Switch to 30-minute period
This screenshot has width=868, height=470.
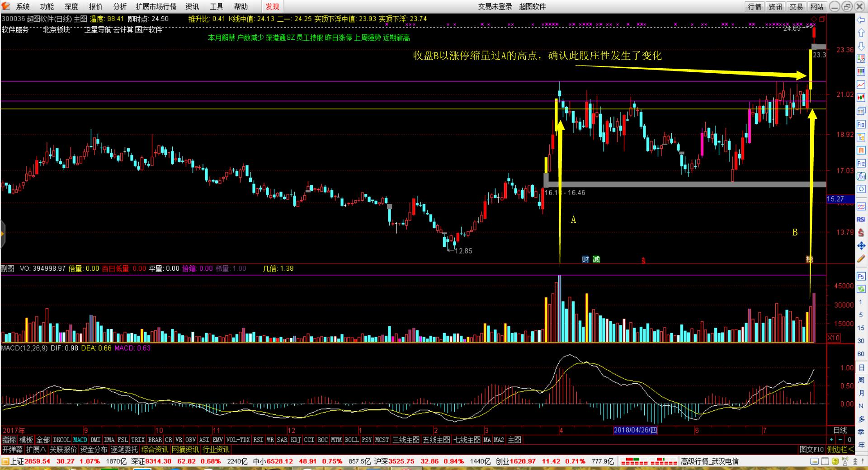tap(861, 341)
